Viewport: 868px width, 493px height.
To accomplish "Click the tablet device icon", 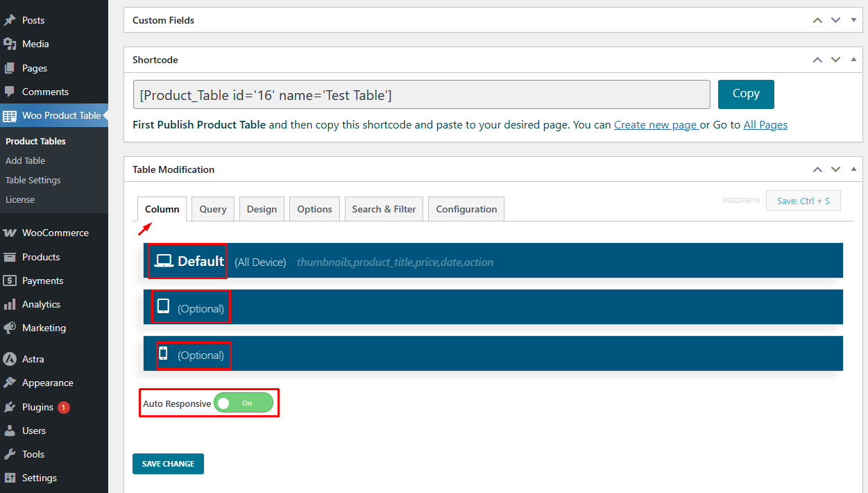I will click(164, 306).
